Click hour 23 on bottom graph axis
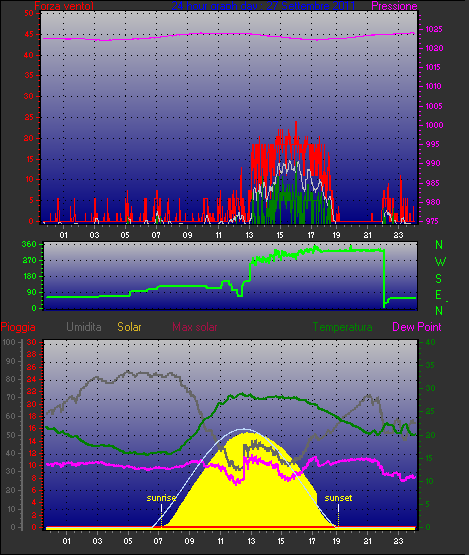Viewport: 469px width, 555px height. (x=399, y=541)
